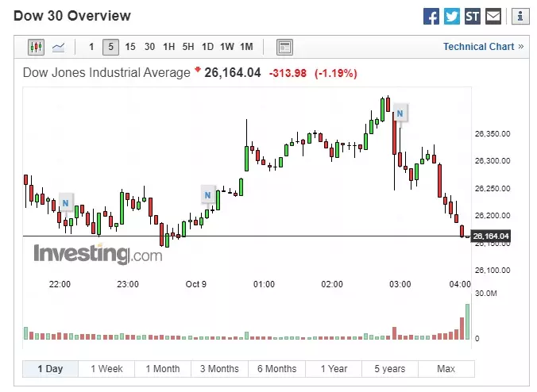Switch to 1 Year range tab
The height and width of the screenshot is (392, 537).
click(x=334, y=369)
